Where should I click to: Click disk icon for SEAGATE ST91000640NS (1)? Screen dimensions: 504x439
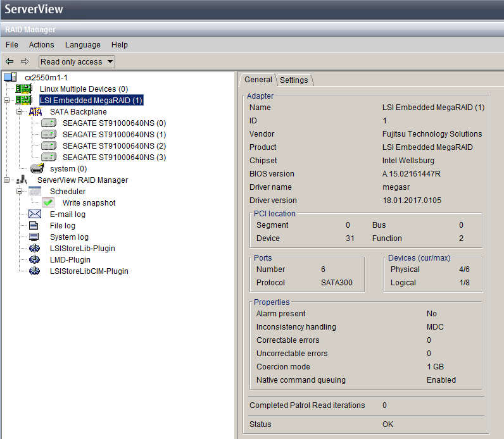pyautogui.click(x=49, y=134)
